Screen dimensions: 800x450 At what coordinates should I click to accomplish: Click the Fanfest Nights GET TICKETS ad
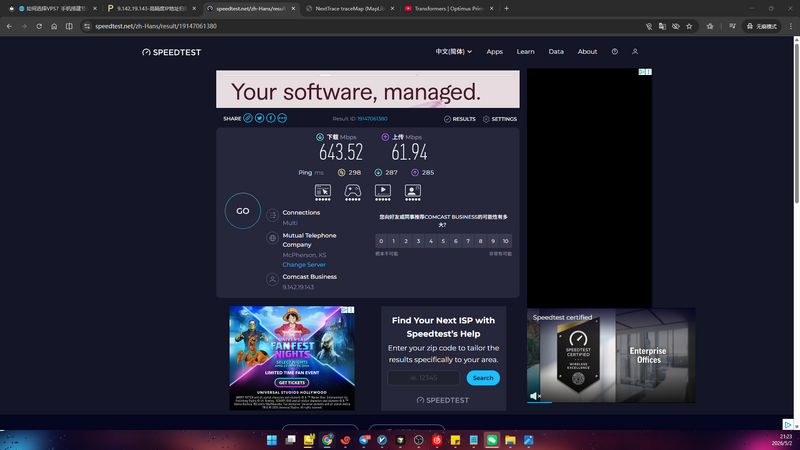tap(292, 382)
